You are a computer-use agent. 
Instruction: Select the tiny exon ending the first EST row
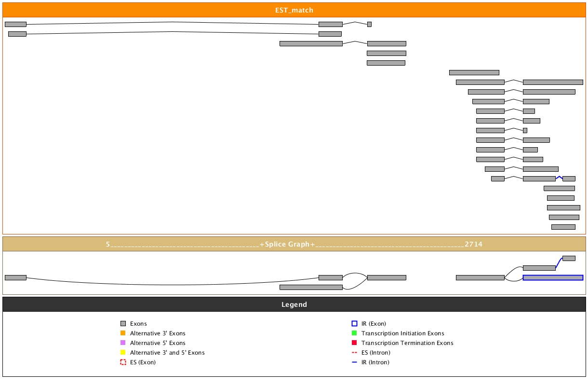(369, 24)
